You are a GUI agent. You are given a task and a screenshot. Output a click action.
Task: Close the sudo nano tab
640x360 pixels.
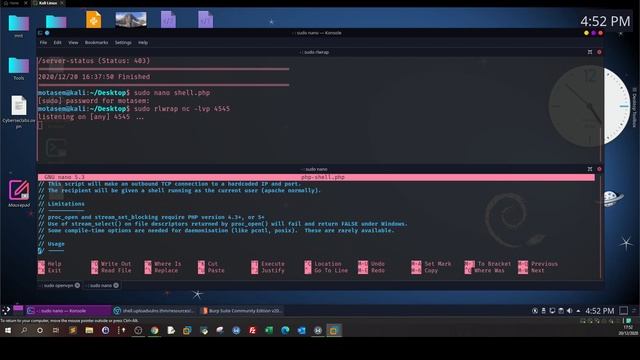[x=116, y=285]
